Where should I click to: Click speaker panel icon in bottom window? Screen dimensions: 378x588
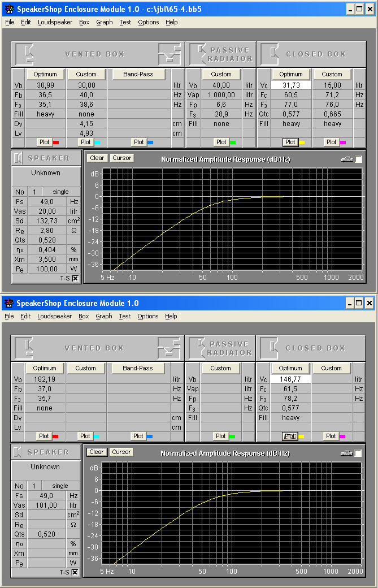click(17, 452)
